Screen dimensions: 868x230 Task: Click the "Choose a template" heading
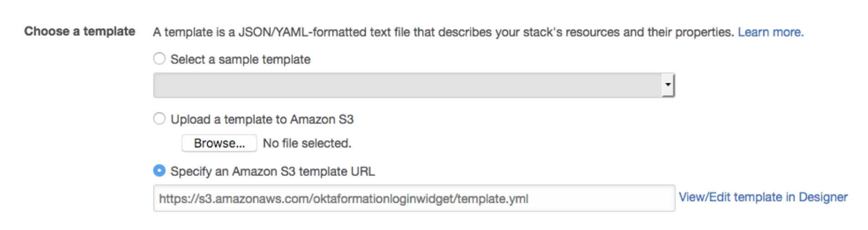point(80,31)
